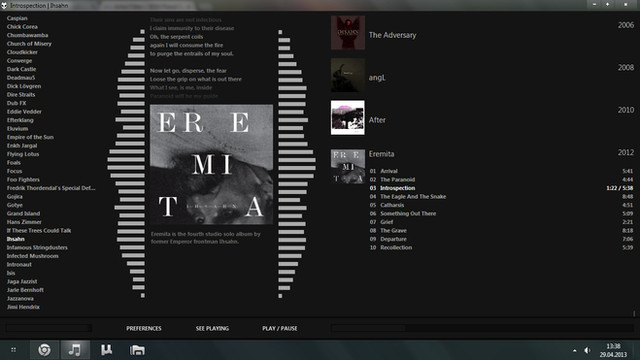Click the volume speaker tray icon
This screenshot has height=360, width=640.
(587, 350)
